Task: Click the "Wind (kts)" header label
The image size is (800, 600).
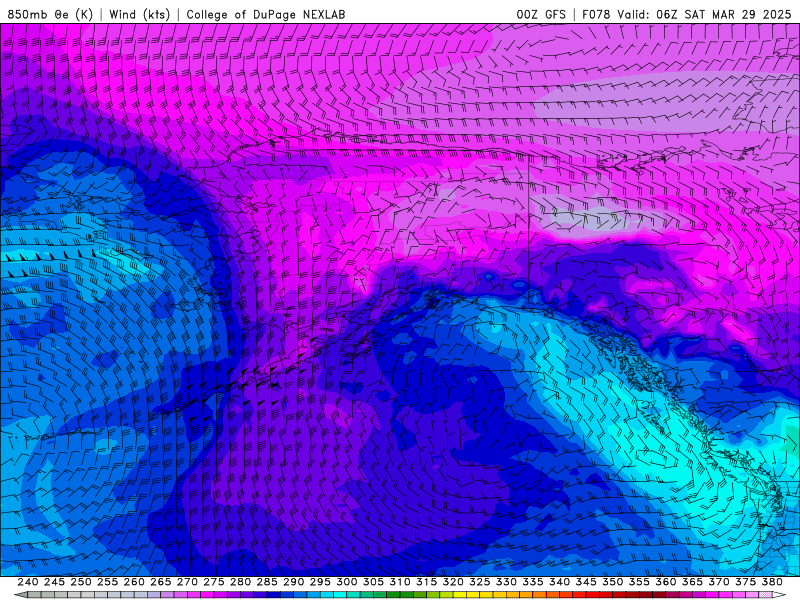Action: [139, 14]
